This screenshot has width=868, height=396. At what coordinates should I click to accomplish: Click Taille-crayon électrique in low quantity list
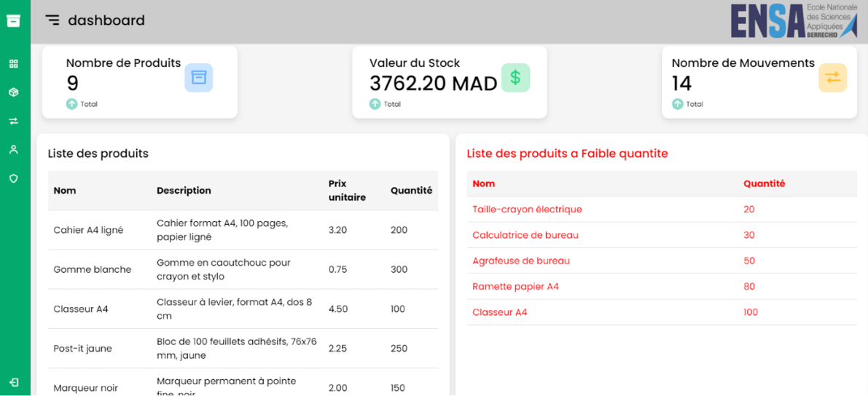[527, 210]
